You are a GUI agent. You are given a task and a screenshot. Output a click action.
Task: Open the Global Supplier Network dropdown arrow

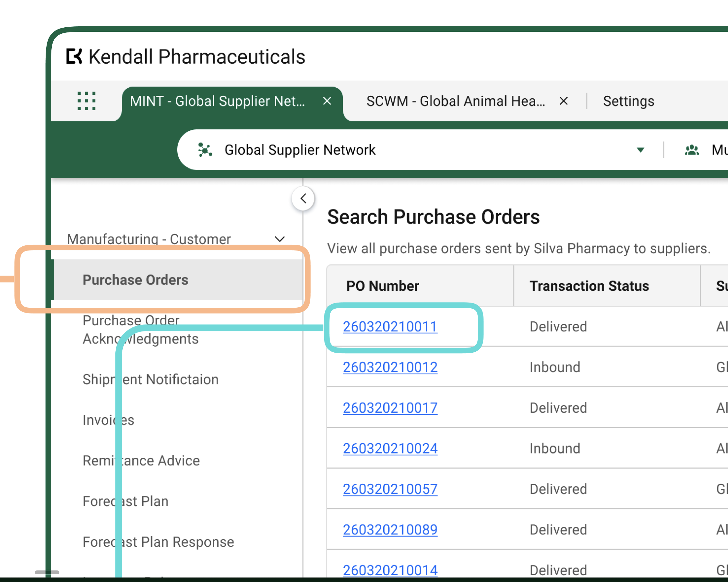pos(640,150)
